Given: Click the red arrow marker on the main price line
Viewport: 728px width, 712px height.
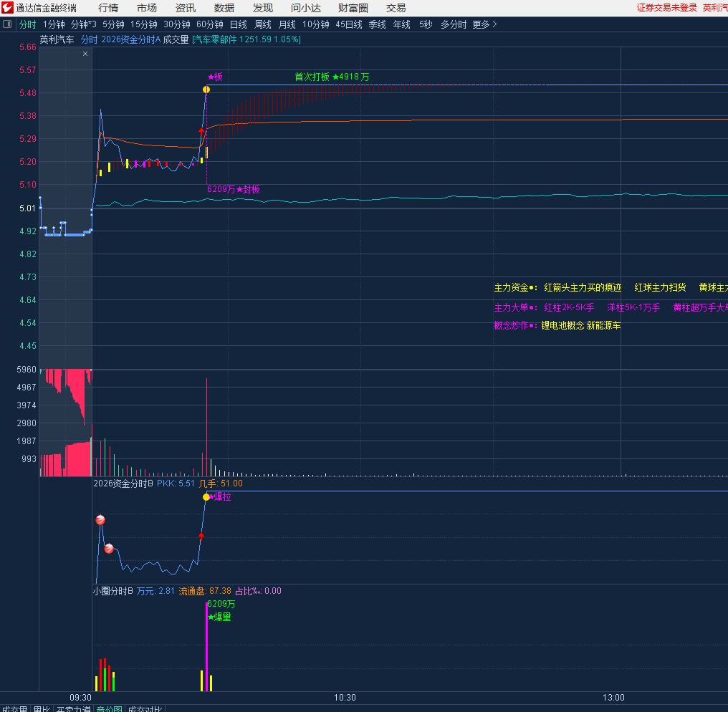Looking at the screenshot, I should tap(201, 131).
